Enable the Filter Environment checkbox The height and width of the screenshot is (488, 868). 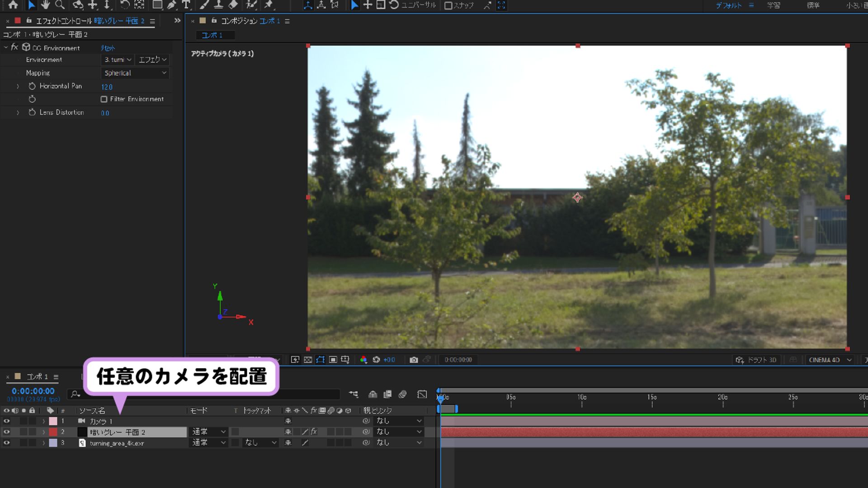[104, 99]
